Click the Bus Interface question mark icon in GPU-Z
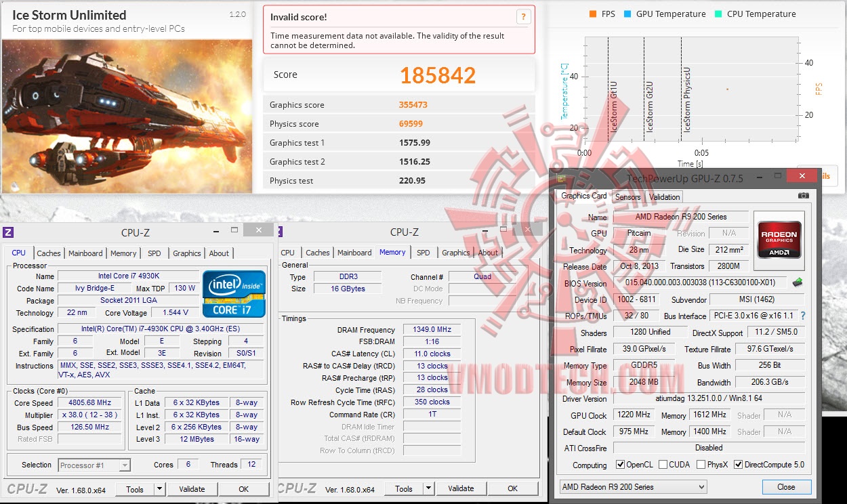 click(803, 316)
